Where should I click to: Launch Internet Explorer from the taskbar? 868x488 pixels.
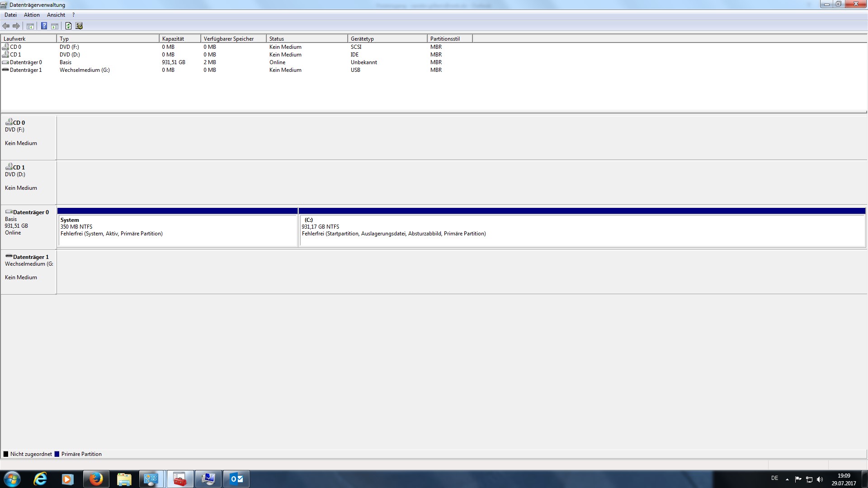40,479
